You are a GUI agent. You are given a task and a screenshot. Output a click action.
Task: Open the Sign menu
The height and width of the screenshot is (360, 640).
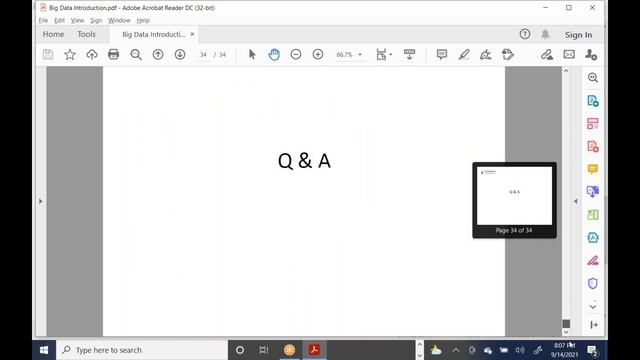click(x=96, y=20)
